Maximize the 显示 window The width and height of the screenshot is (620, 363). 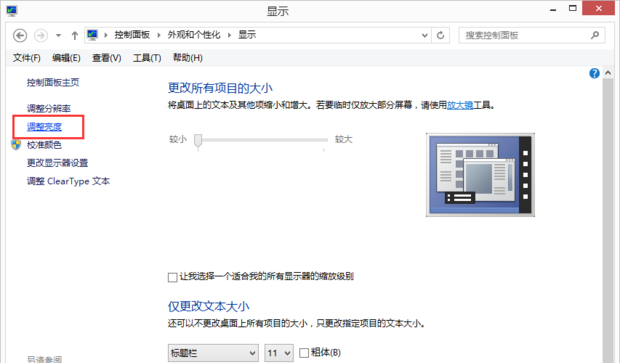(x=573, y=9)
